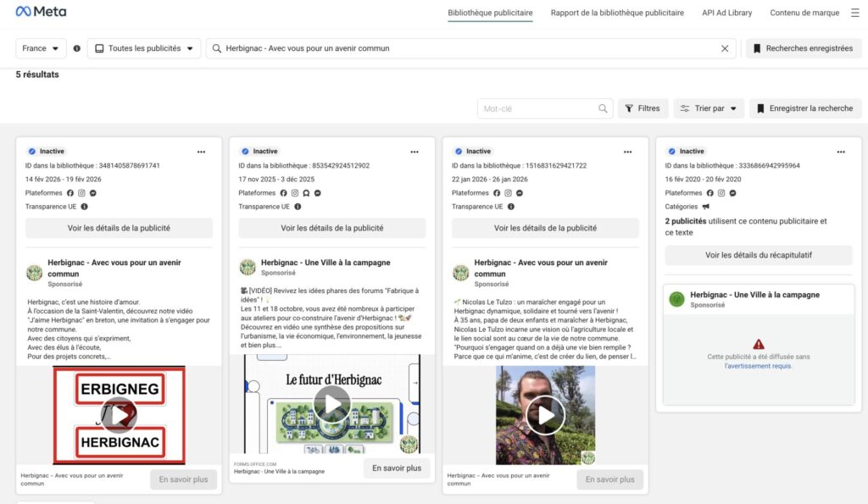The image size is (868, 504).
Task: Play the Le futur d'Herbignac video
Action: coord(331,404)
